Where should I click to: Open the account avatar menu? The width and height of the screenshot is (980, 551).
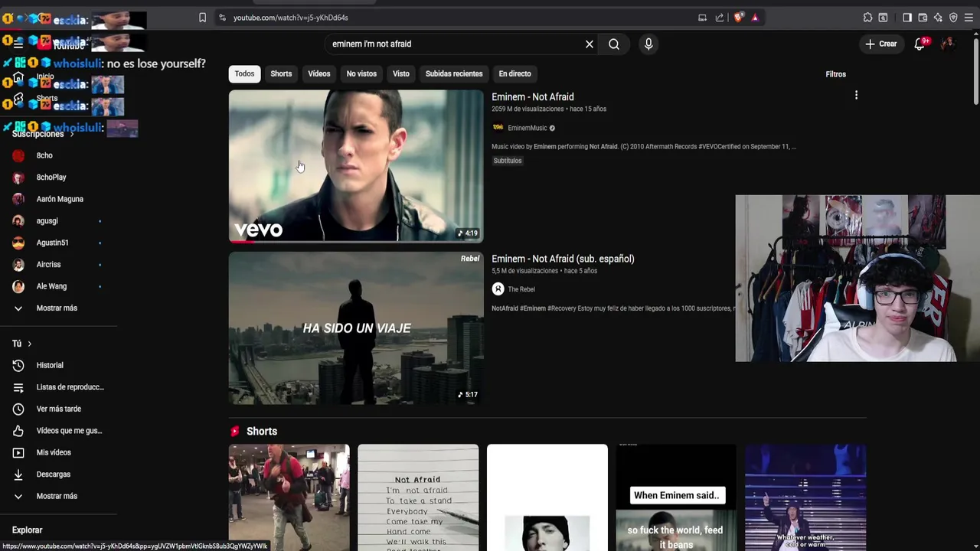pos(948,44)
